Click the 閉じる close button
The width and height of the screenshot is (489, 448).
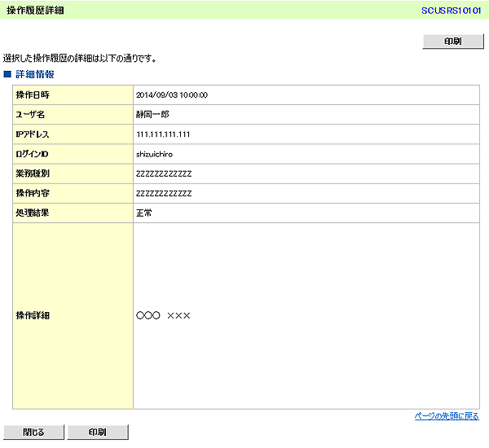coord(33,432)
